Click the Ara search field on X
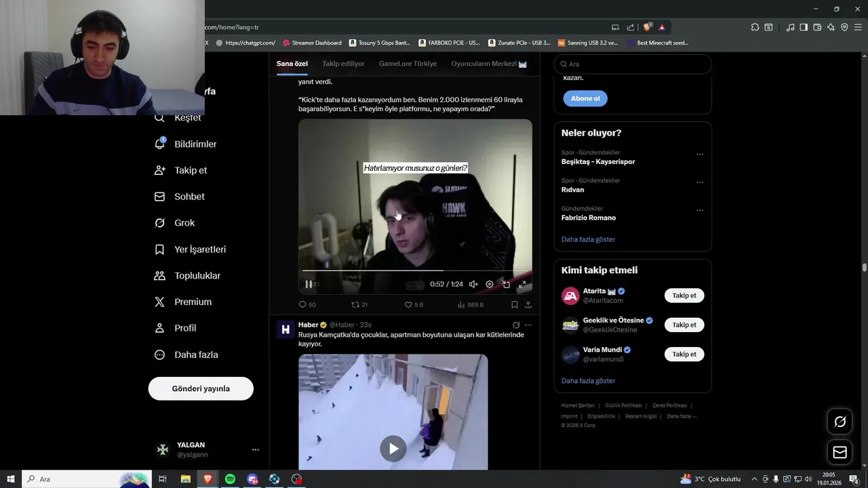The image size is (868, 488). [633, 64]
